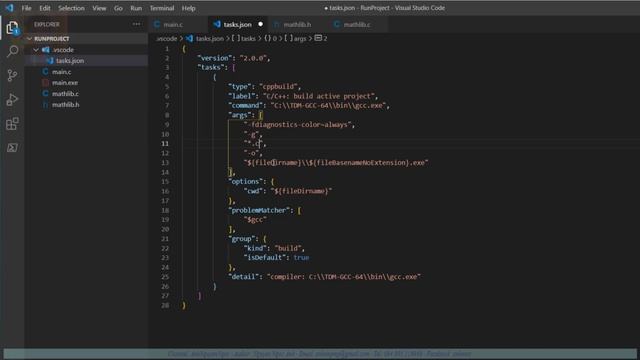
Task: Collapse the .vscode folder chevron
Action: [x=36, y=49]
